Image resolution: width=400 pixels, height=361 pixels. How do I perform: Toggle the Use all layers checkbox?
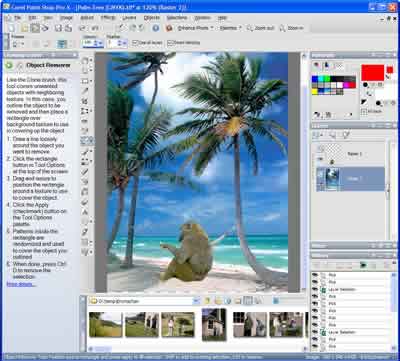tap(135, 43)
